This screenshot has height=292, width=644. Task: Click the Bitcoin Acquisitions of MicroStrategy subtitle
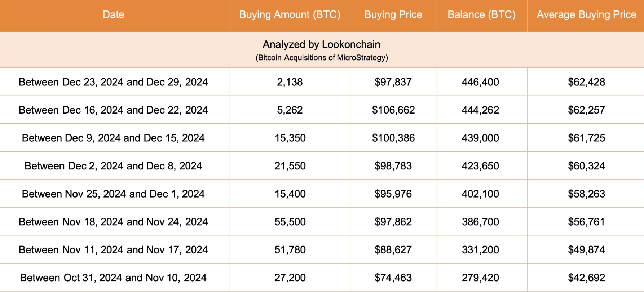(322, 58)
